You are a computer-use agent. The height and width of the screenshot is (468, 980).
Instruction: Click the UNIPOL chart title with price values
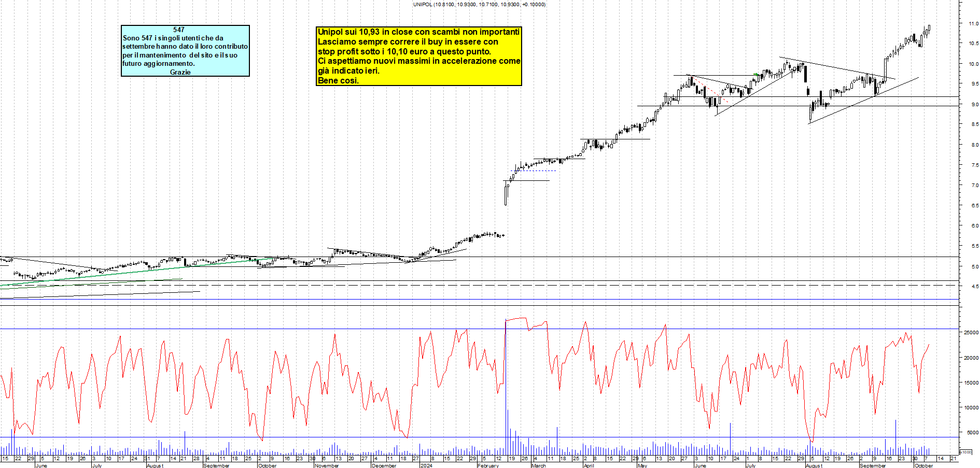click(x=479, y=4)
